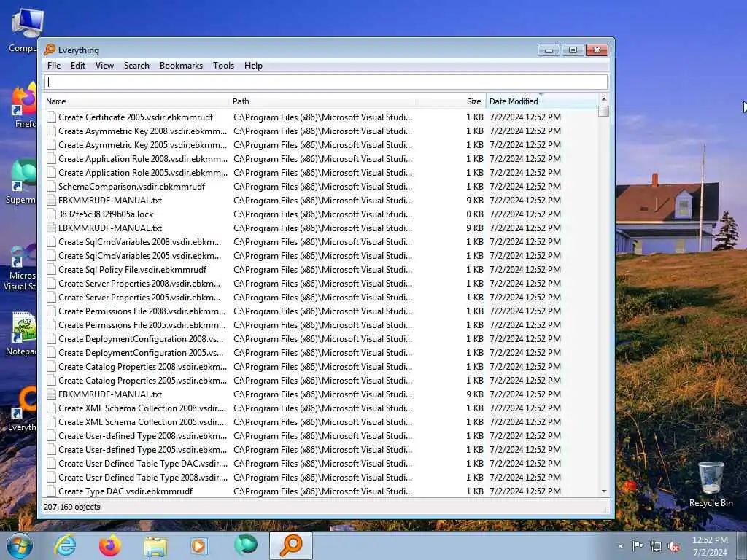
Task: Select SchemaComparison.vsdir.ebkmmrudf file icon
Action: [51, 186]
